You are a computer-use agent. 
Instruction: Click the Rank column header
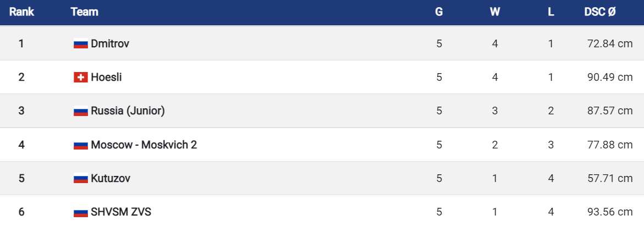pos(21,12)
